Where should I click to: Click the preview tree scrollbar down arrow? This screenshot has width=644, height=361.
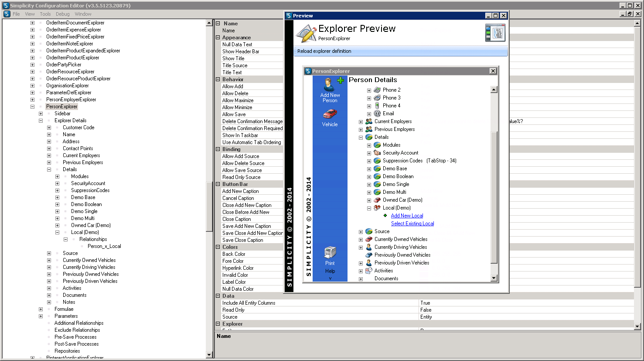click(x=494, y=278)
